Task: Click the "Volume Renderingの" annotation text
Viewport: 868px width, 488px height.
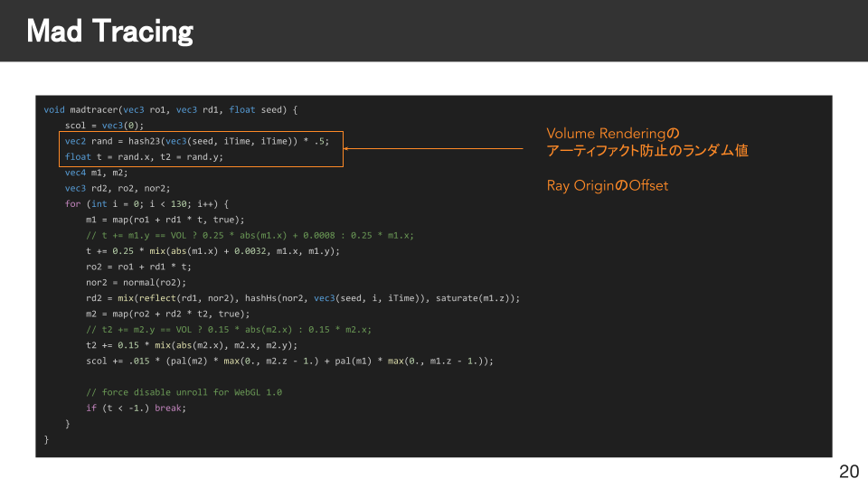Action: [612, 133]
